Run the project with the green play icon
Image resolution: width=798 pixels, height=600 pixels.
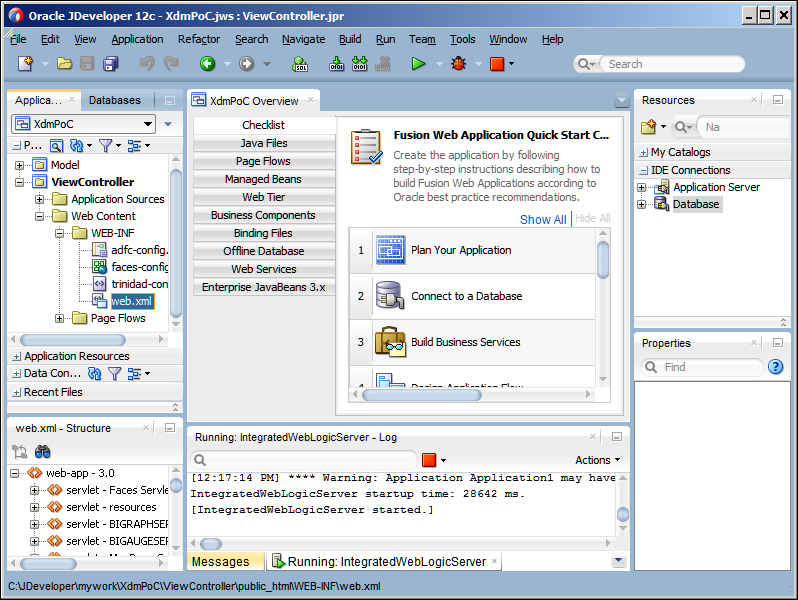[x=418, y=64]
